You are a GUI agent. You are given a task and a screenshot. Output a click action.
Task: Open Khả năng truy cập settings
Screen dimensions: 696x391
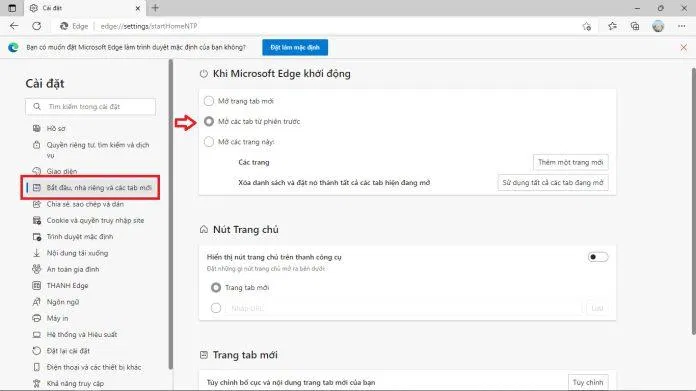[x=75, y=383]
